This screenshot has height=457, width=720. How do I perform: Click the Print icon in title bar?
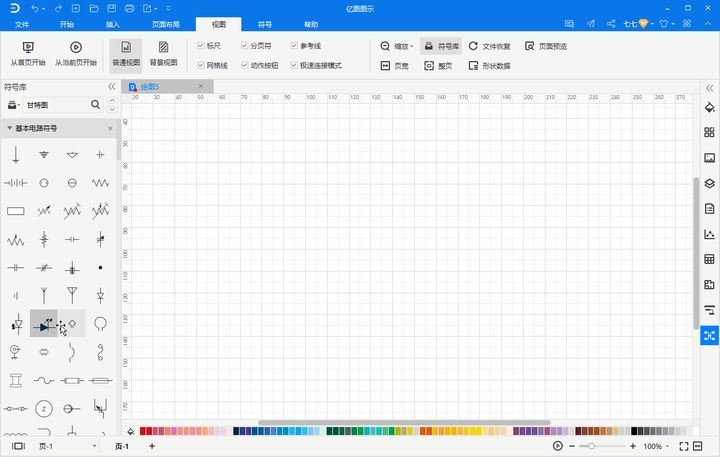(129, 9)
